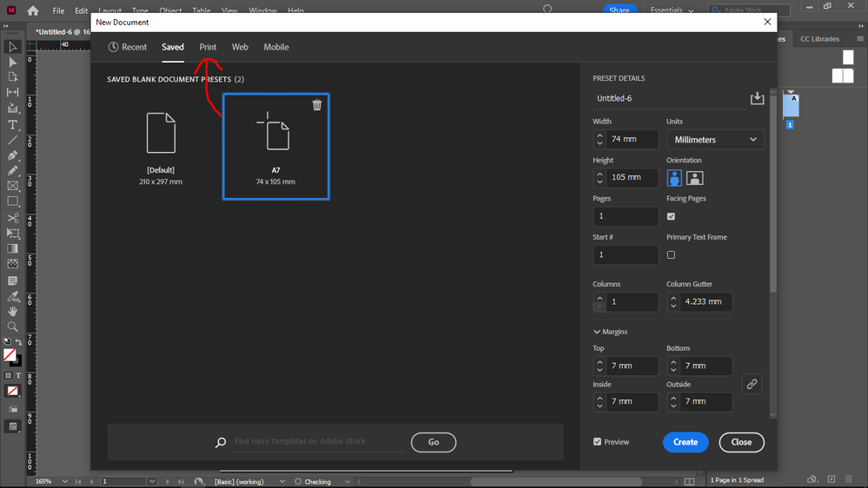Click the Find more templates search field
868x488 pixels.
click(318, 441)
